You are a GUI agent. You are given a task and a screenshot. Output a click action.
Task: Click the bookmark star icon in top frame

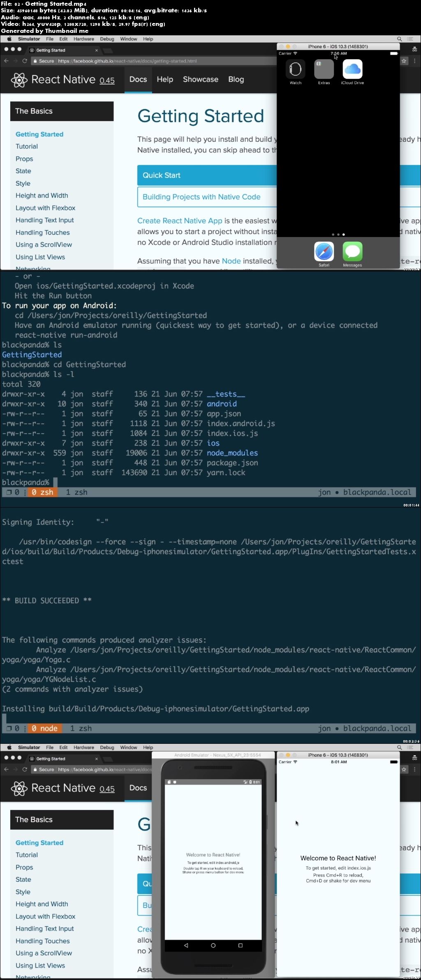404,61
